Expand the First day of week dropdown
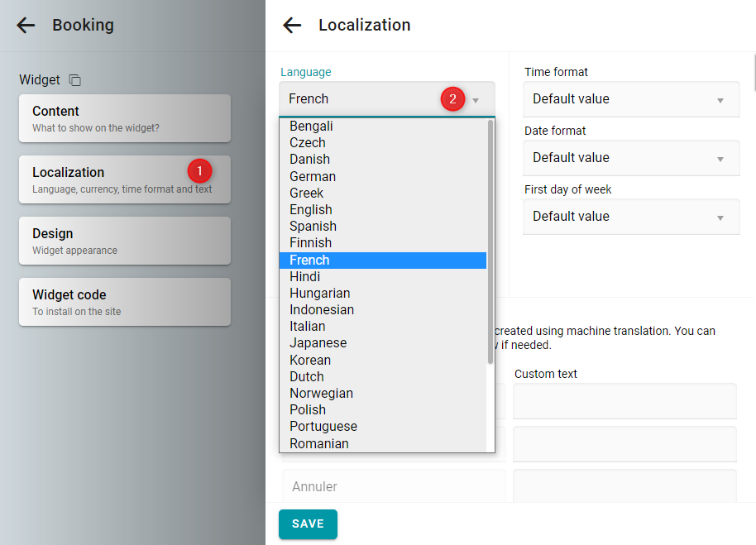The height and width of the screenshot is (545, 756). click(x=631, y=217)
